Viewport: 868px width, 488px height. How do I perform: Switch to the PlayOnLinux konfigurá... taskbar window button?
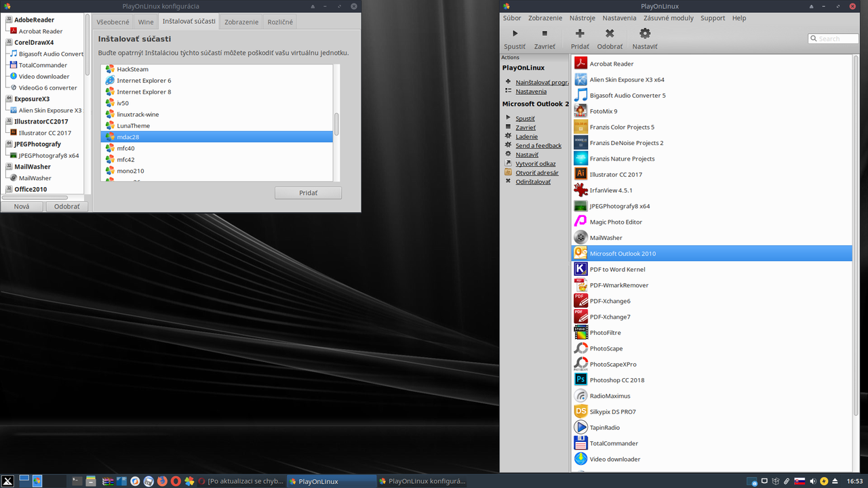[422, 481]
